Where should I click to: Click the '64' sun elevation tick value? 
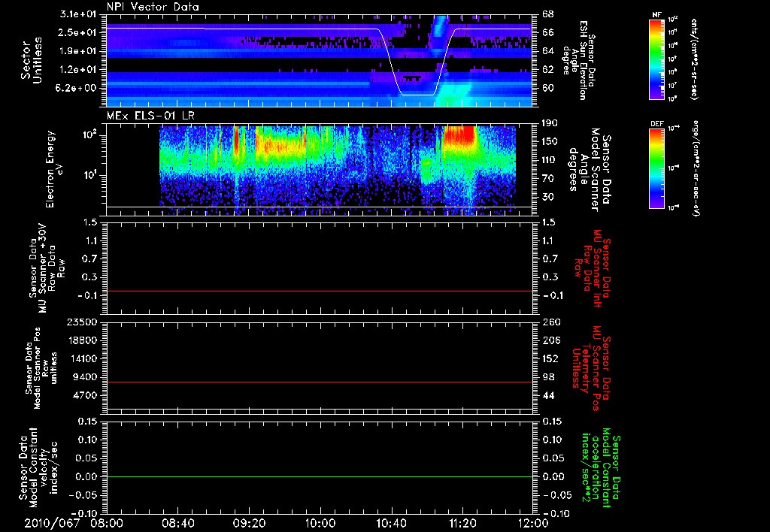coord(548,51)
